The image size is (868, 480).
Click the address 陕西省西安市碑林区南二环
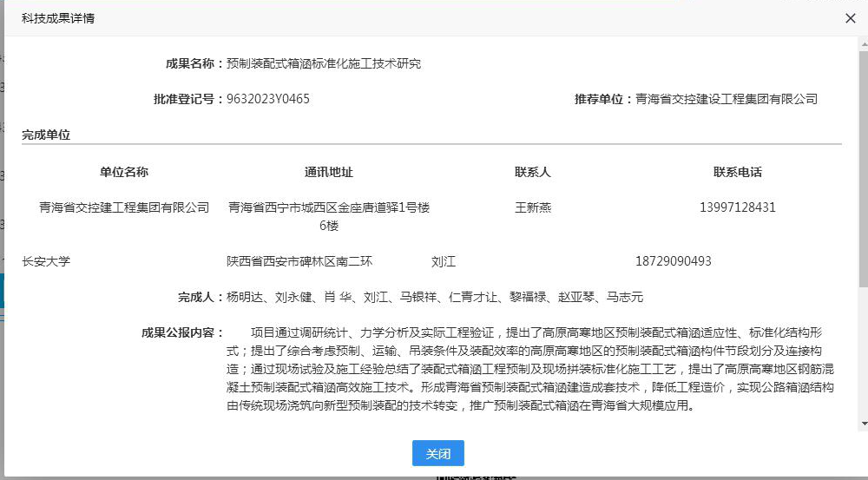299,261
